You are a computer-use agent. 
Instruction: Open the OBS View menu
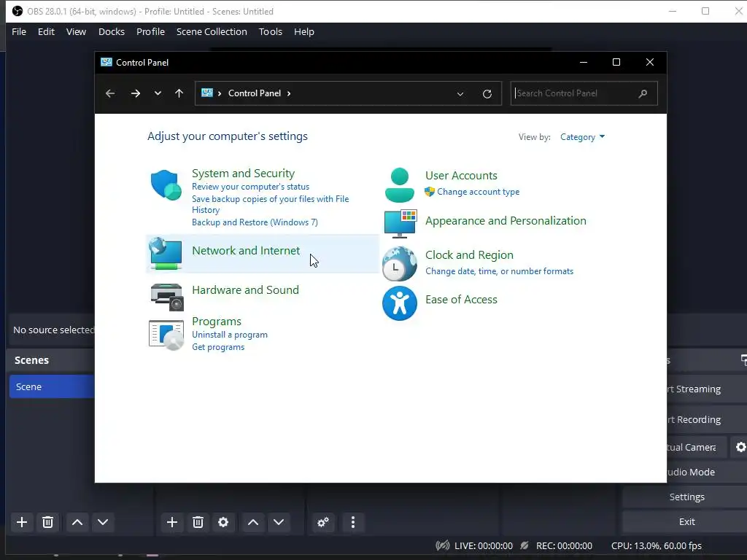coord(76,32)
